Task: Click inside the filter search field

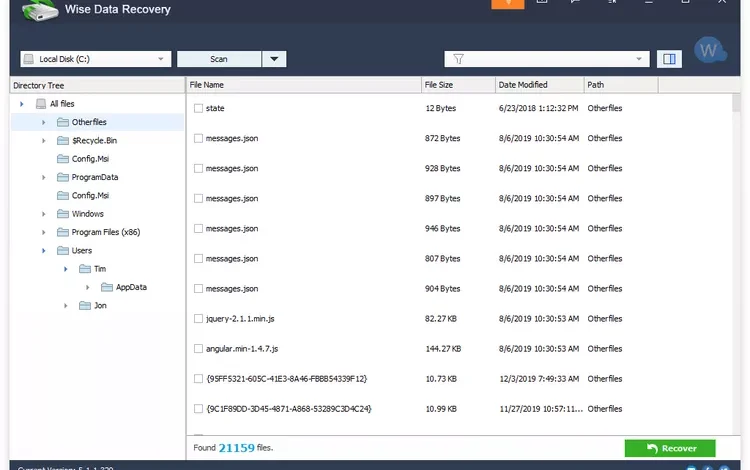Action: pyautogui.click(x=547, y=59)
